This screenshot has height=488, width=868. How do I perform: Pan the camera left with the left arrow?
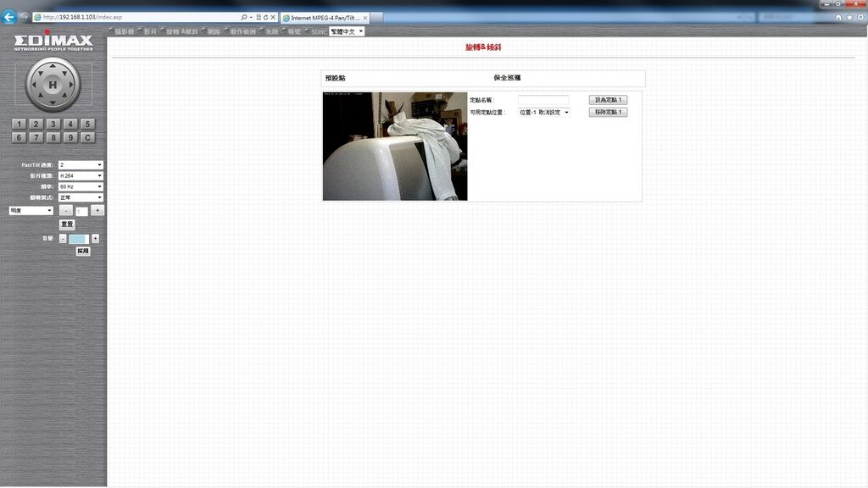click(x=34, y=85)
